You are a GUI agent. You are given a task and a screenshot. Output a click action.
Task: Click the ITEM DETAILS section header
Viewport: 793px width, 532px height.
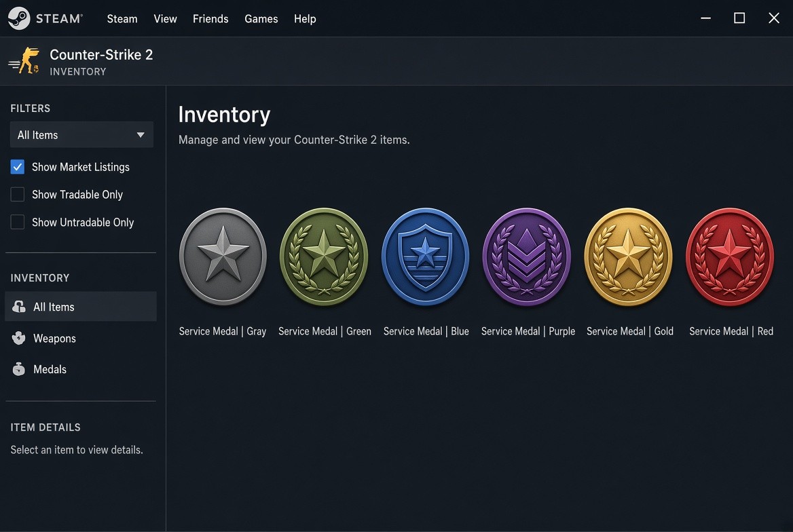pyautogui.click(x=45, y=427)
